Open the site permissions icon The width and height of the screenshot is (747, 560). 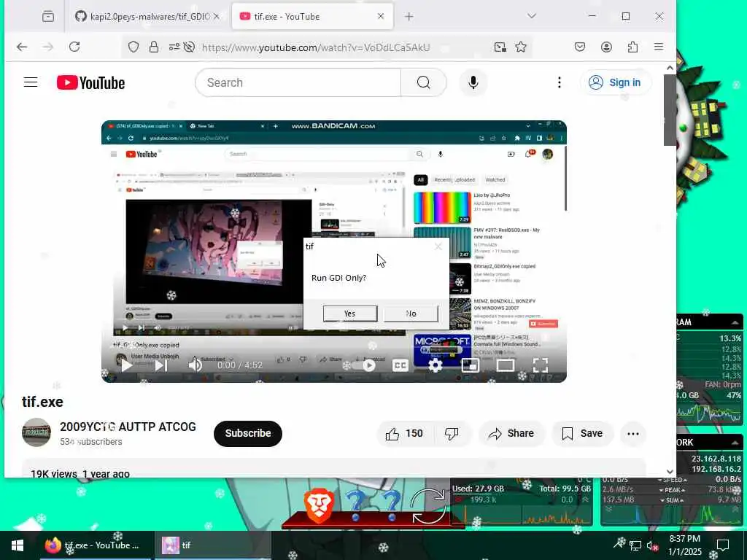pyautogui.click(x=174, y=47)
